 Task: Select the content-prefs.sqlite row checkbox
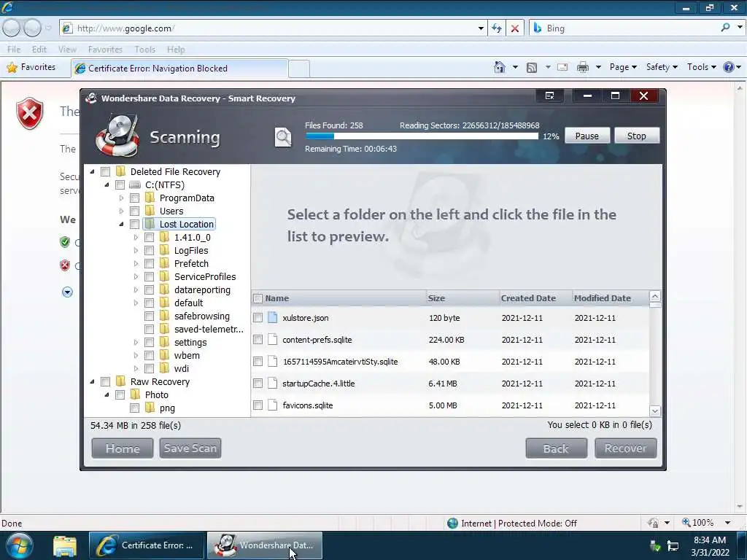click(x=258, y=340)
